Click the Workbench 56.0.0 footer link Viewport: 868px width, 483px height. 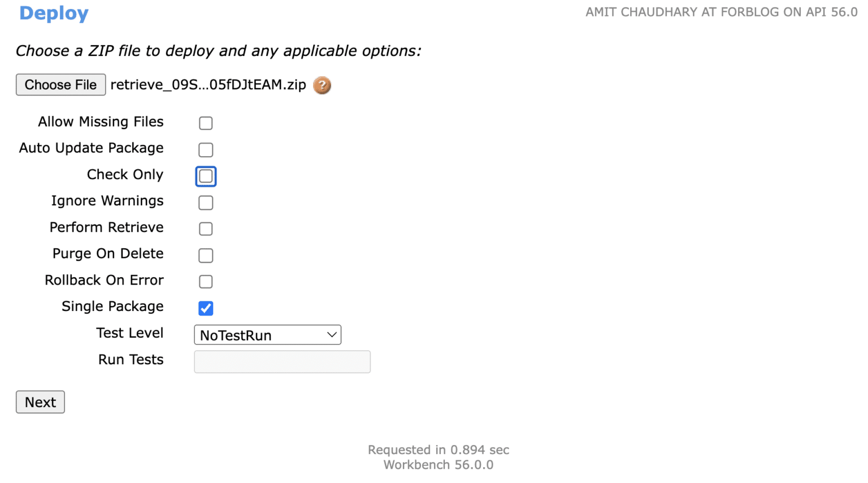click(x=438, y=464)
